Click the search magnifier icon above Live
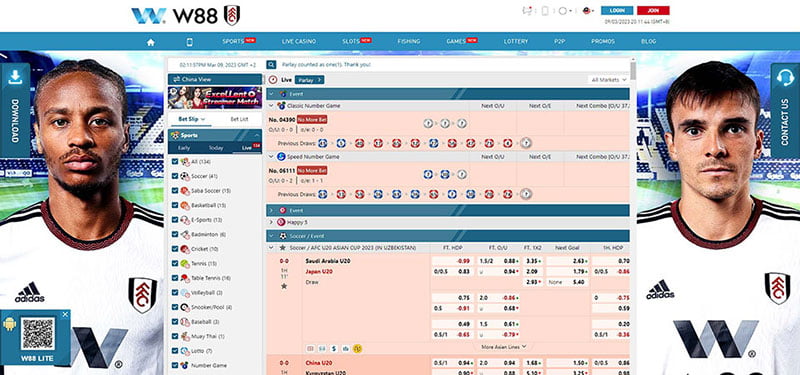Image resolution: width=800 pixels, height=375 pixels. click(x=271, y=65)
